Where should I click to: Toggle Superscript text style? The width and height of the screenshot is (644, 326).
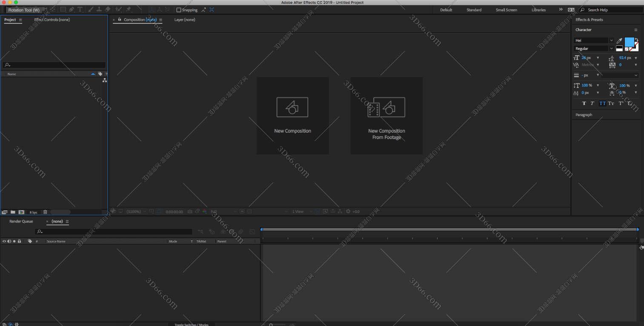pos(621,103)
